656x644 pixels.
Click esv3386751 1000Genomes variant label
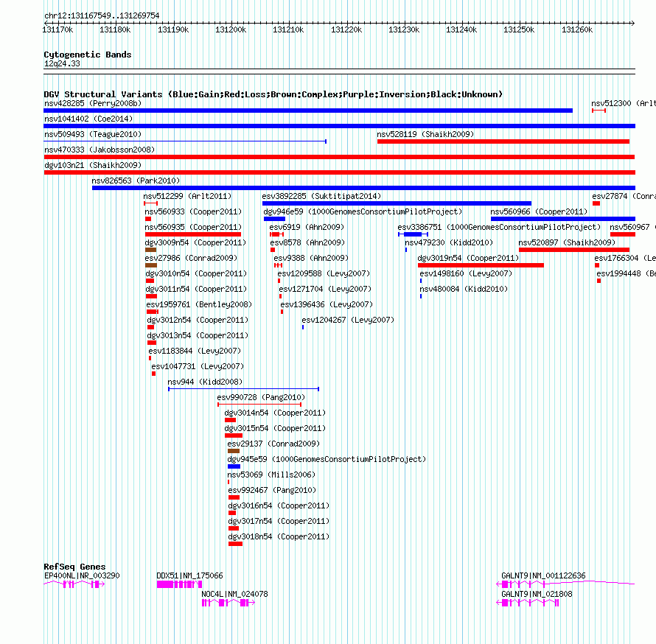click(x=499, y=227)
